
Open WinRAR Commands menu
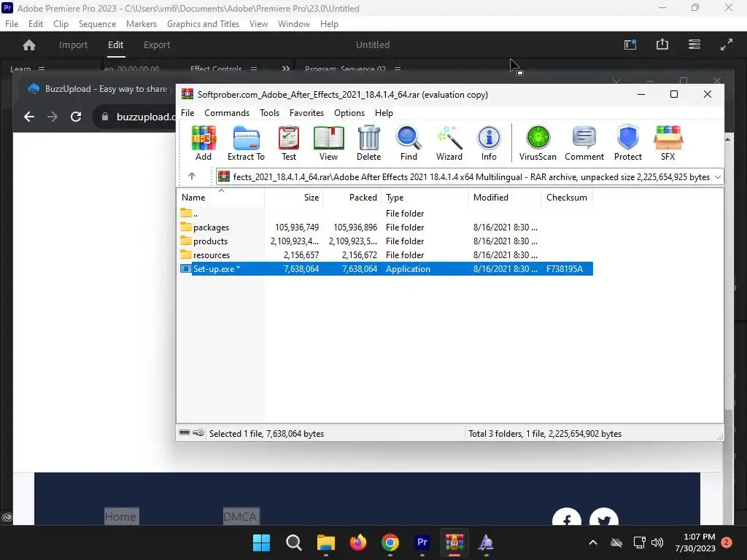pos(227,113)
